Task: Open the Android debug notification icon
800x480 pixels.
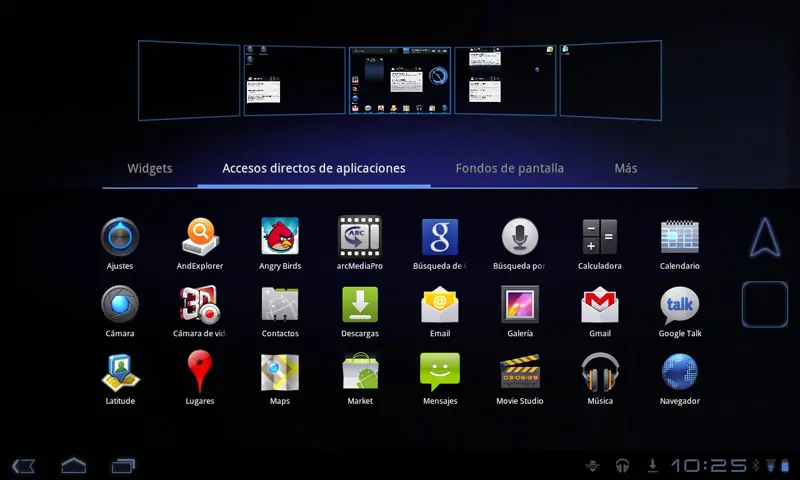Action: [592, 465]
